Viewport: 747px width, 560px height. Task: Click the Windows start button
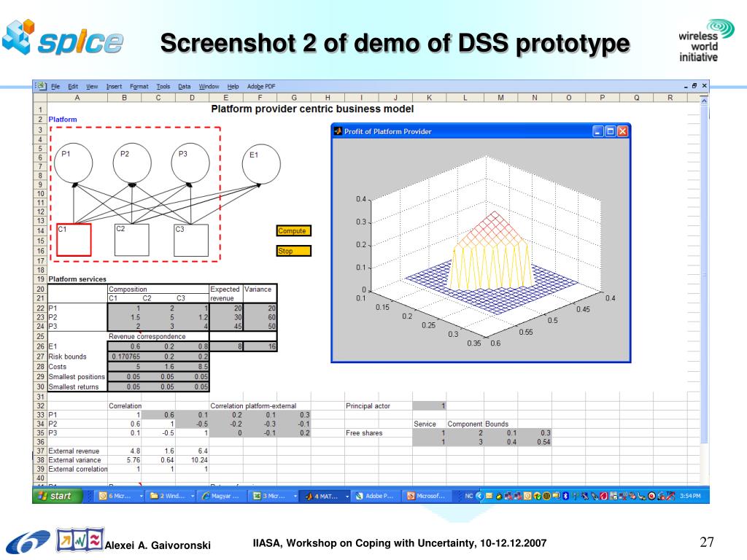(x=57, y=496)
